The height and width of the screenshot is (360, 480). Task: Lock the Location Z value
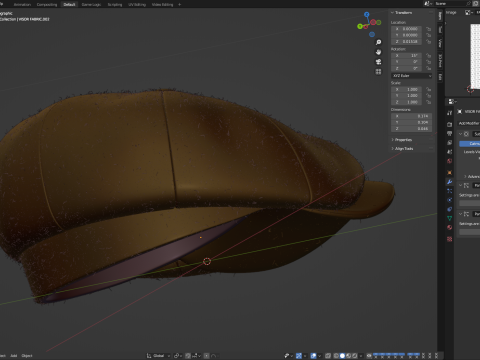pos(428,42)
